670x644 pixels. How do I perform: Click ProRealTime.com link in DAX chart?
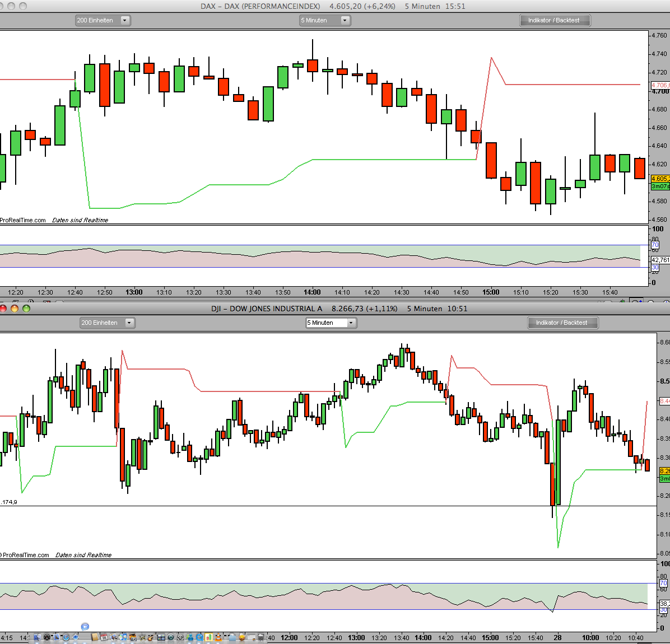coord(22,220)
